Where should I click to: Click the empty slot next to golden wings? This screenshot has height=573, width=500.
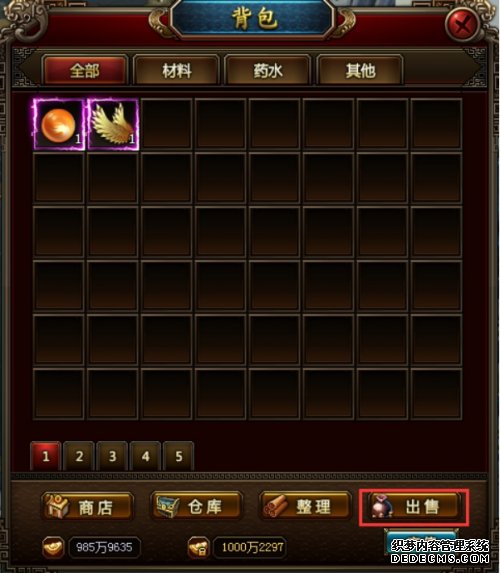[x=167, y=125]
